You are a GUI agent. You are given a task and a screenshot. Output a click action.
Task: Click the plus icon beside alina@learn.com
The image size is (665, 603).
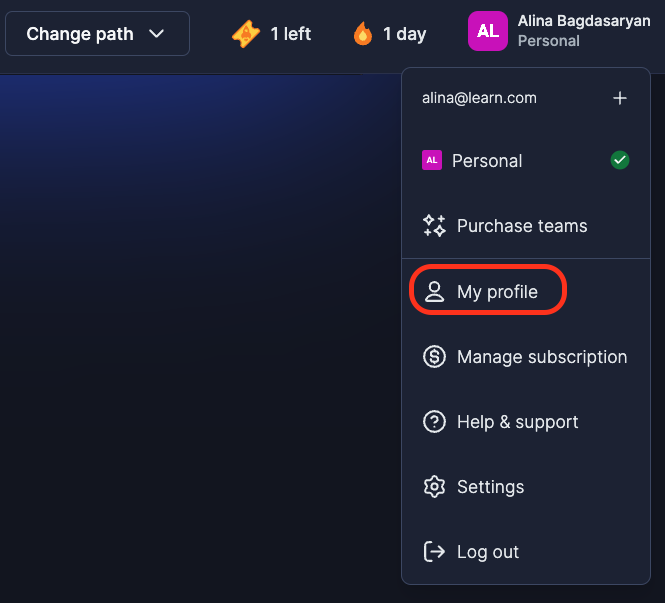coord(620,98)
